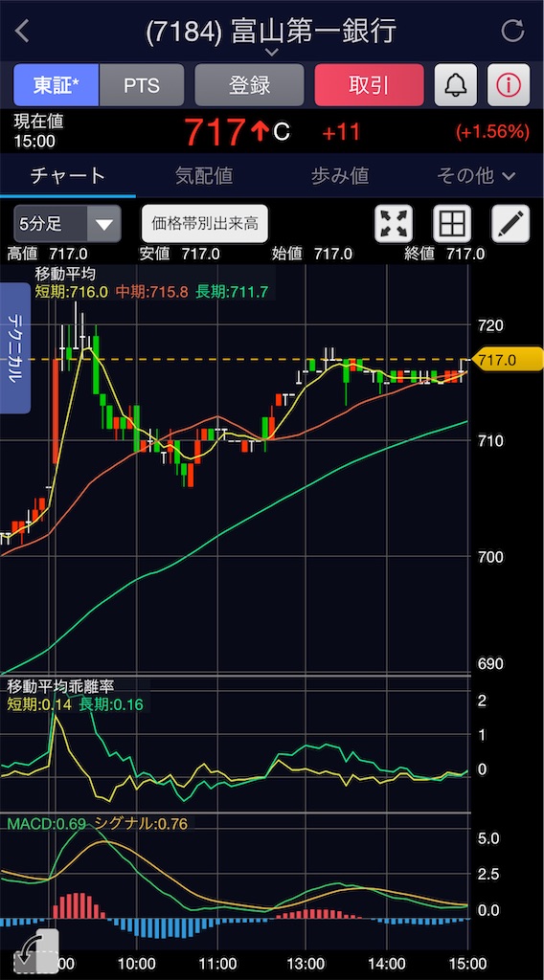544x980 pixels.
Task: Open the price alert bell icon
Action: (x=455, y=85)
